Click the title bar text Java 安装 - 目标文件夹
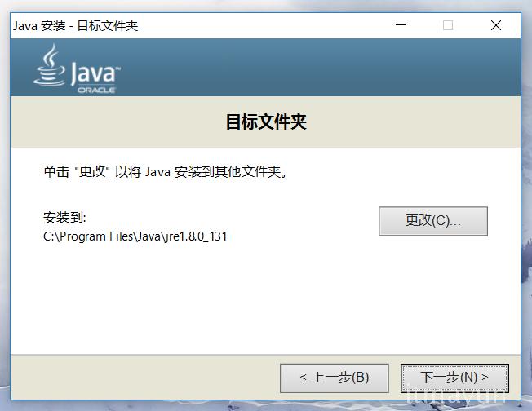Screen dimensions: 532x411 tap(76, 25)
